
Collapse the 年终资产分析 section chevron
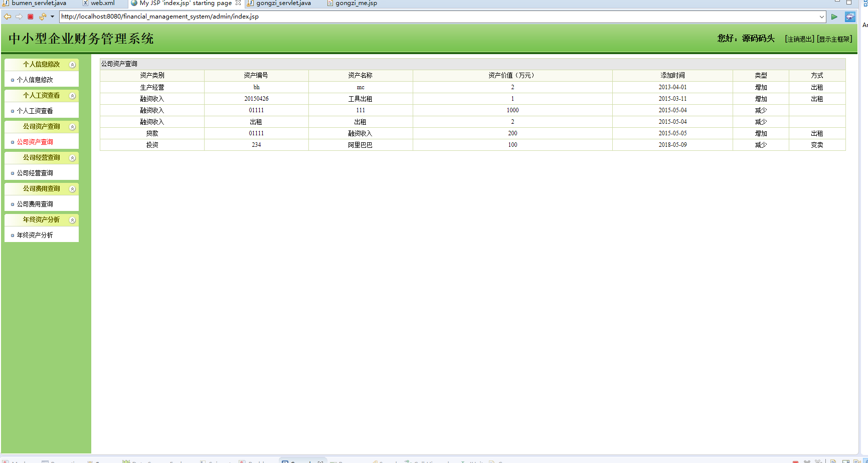[72, 220]
